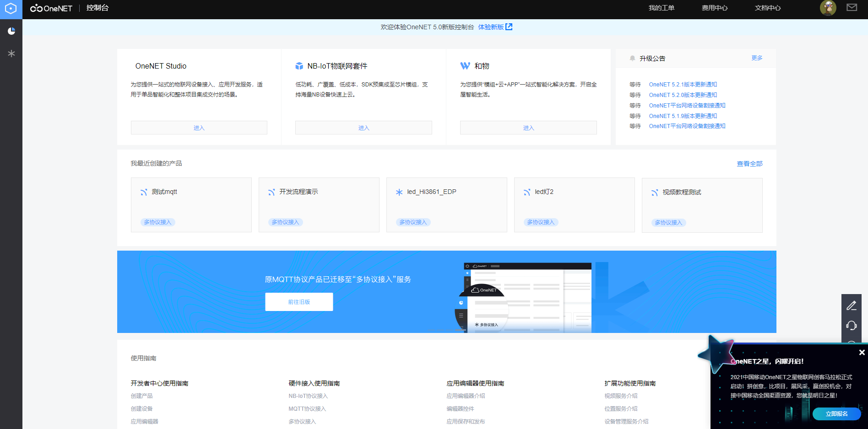Open 应用编辑器介绍 guide link
The width and height of the screenshot is (868, 429).
pos(466,396)
